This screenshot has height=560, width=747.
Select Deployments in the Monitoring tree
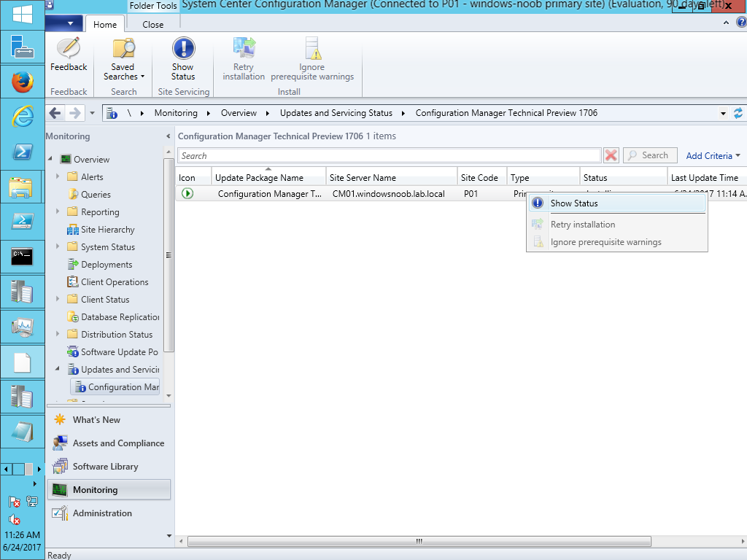[100, 264]
